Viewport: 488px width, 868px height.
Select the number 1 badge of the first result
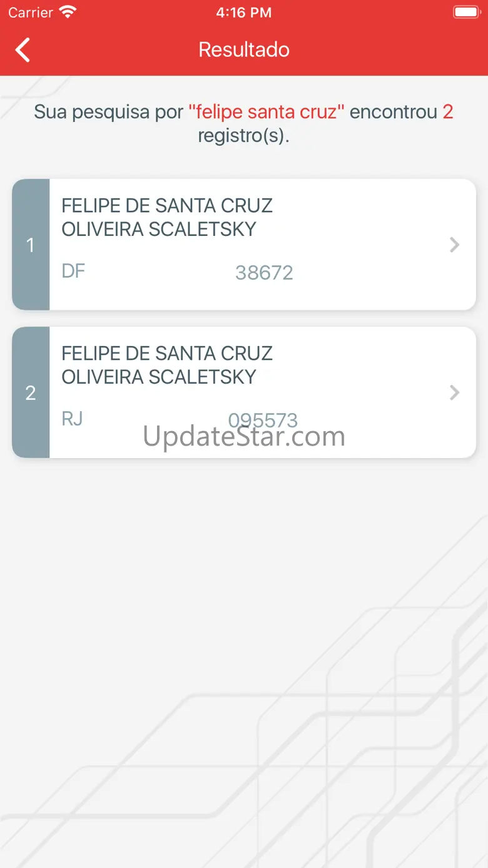click(31, 245)
